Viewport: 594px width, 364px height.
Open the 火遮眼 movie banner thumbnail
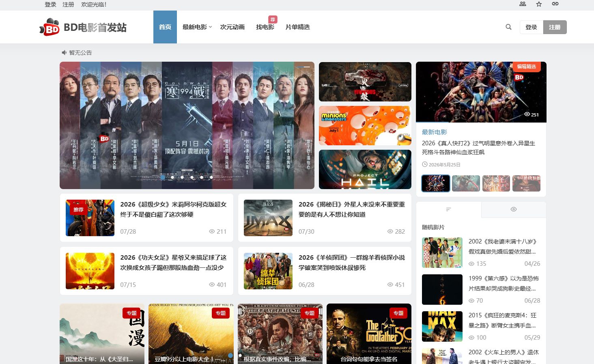[365, 82]
